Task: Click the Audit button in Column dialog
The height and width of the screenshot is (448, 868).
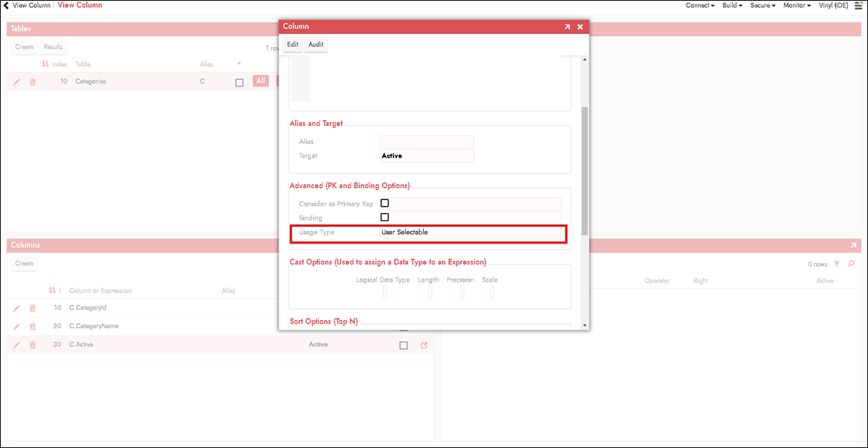Action: click(316, 45)
